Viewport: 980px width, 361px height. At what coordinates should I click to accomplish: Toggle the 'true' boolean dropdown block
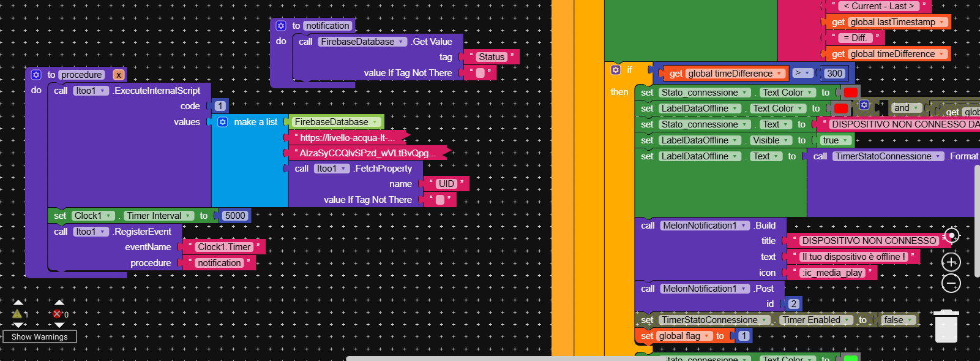(x=836, y=140)
